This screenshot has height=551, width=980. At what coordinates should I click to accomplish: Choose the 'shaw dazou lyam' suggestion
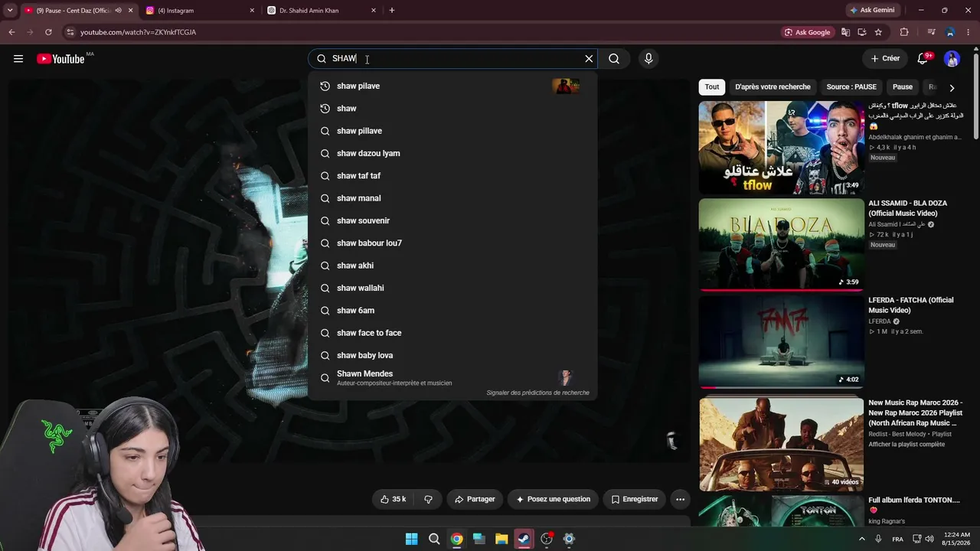tap(452, 153)
